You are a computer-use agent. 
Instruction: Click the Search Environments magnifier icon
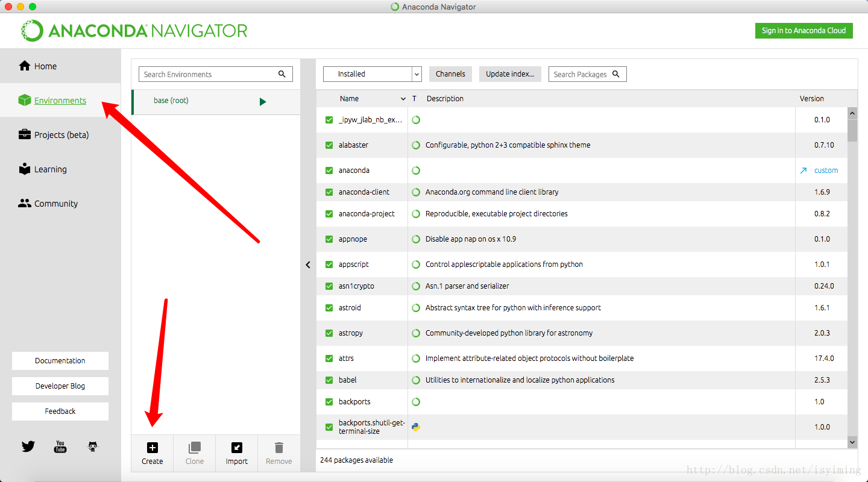[x=281, y=74]
